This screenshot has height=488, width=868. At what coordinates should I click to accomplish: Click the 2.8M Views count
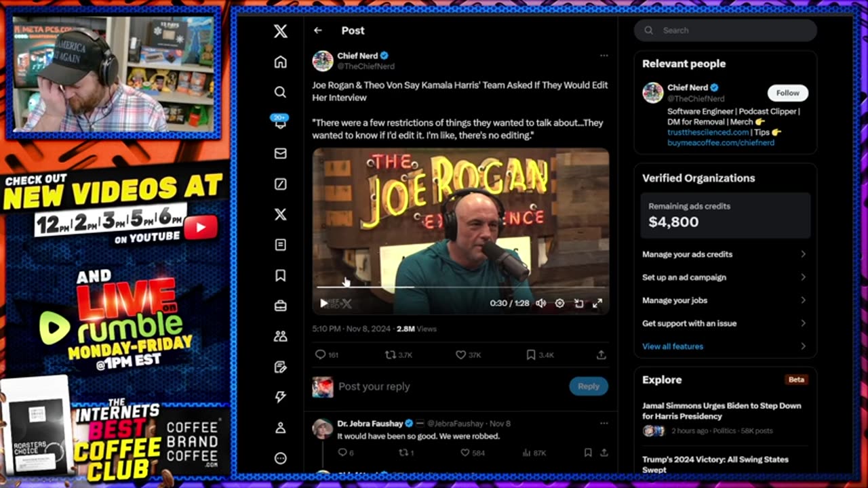[x=416, y=329]
